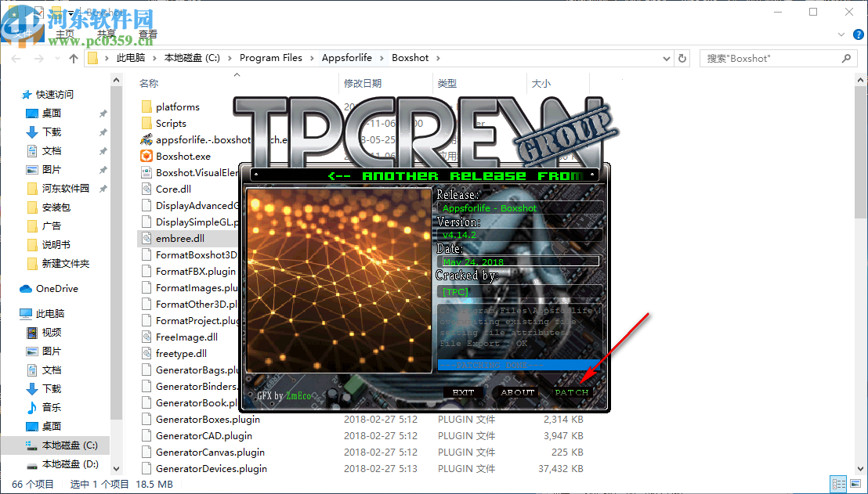
Task: Select Program Files in address breadcrumb
Action: tap(271, 57)
